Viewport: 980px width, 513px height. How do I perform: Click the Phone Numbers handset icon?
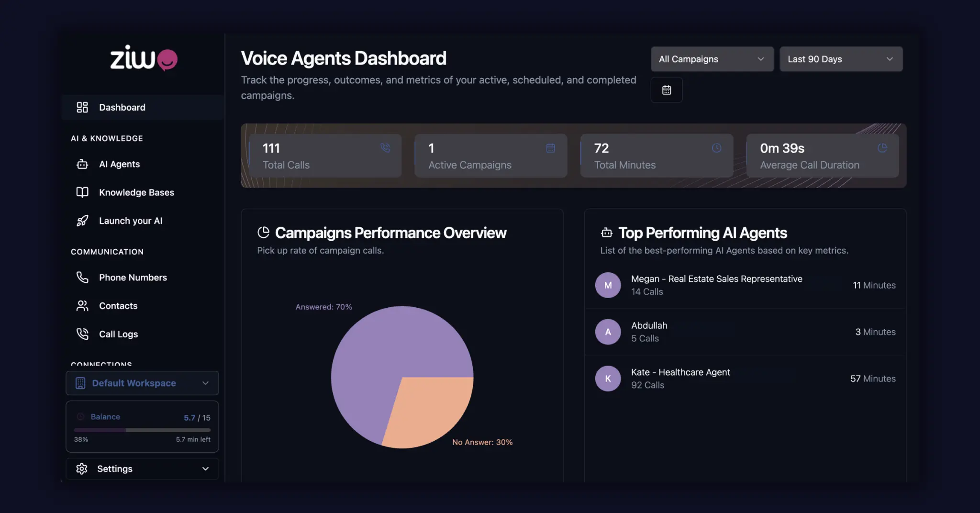click(x=82, y=278)
